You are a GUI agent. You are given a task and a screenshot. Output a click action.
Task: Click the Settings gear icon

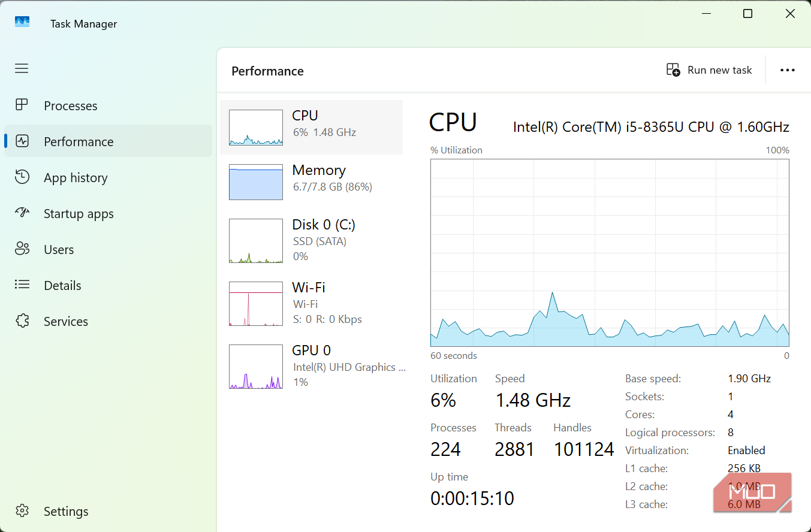[22, 511]
